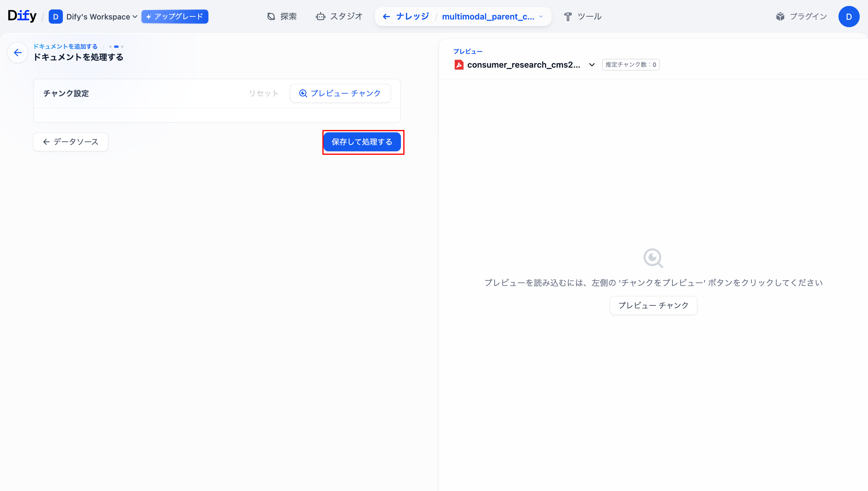The image size is (868, 491).
Task: Open the ツール tools tab
Action: 583,17
